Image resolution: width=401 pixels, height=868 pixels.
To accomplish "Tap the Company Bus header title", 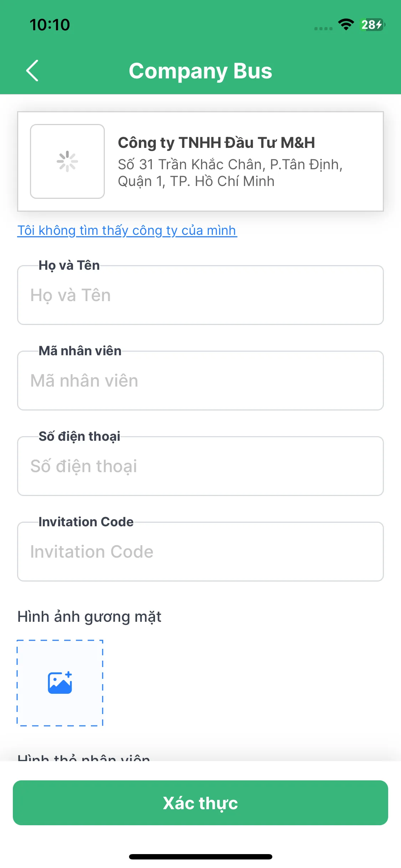I will pos(200,71).
